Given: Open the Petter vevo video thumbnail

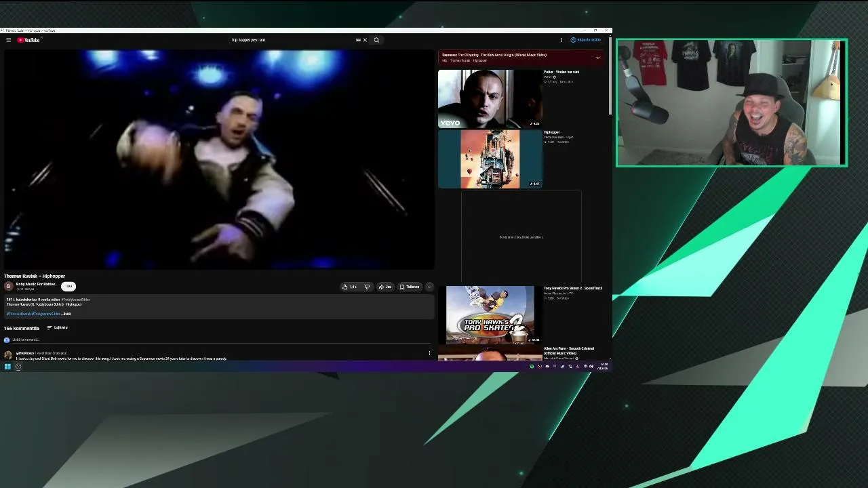Looking at the screenshot, I should (490, 98).
